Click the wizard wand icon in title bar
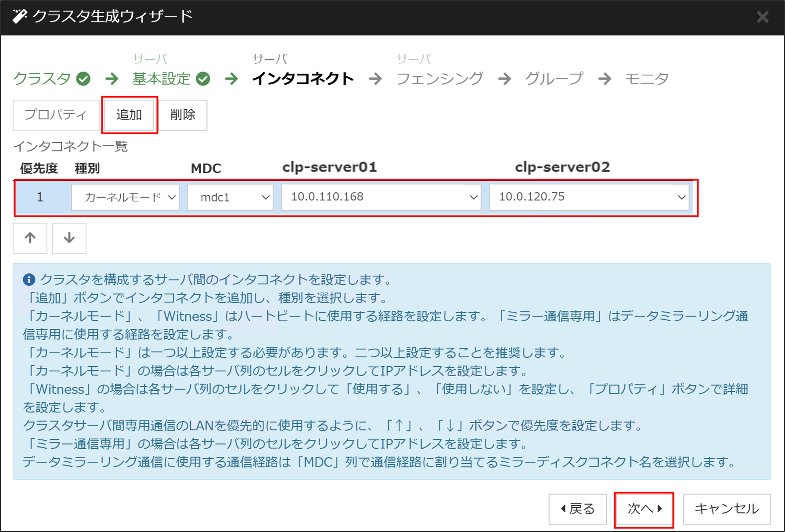 point(19,16)
